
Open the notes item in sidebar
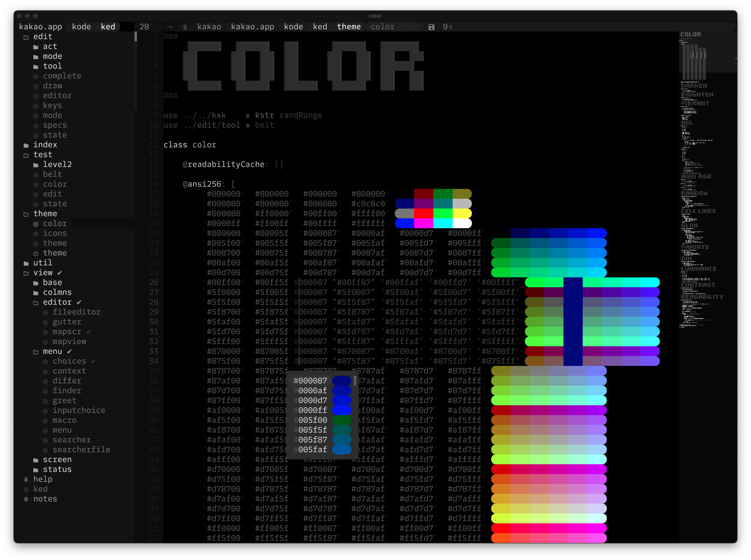45,499
